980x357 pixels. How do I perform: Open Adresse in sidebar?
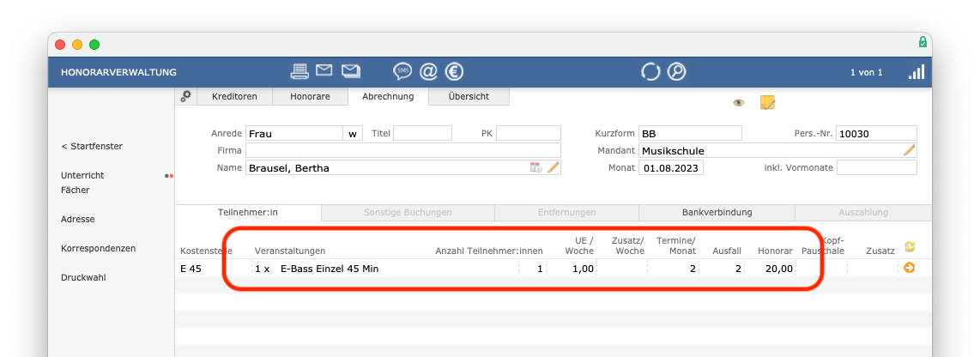tap(78, 220)
